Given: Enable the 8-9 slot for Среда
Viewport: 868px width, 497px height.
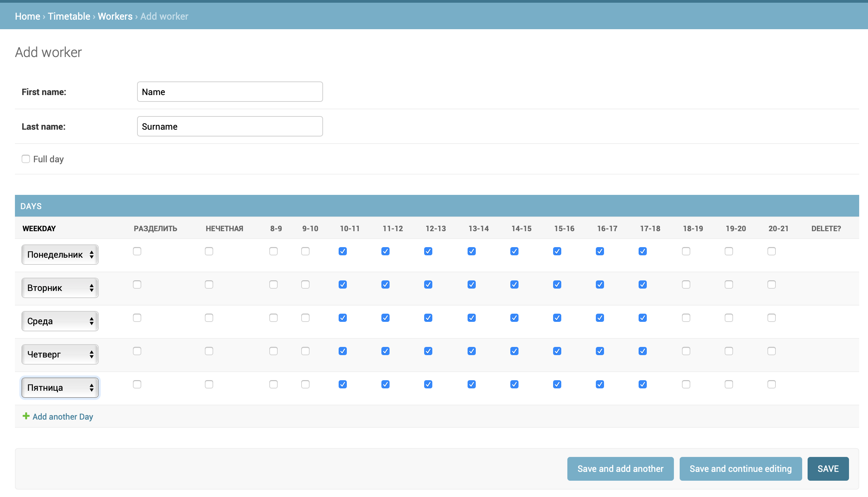Looking at the screenshot, I should point(273,318).
